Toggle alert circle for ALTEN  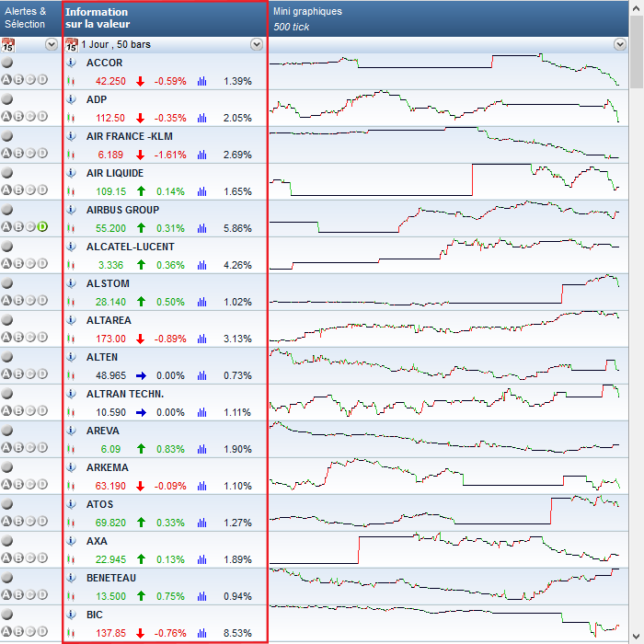[7, 357]
